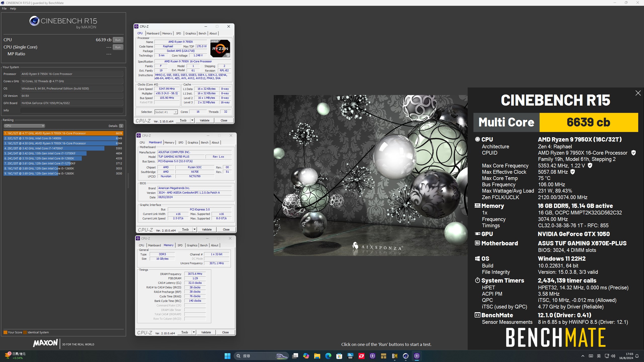Click verified shield beside Max Effective Clock

pos(573,172)
